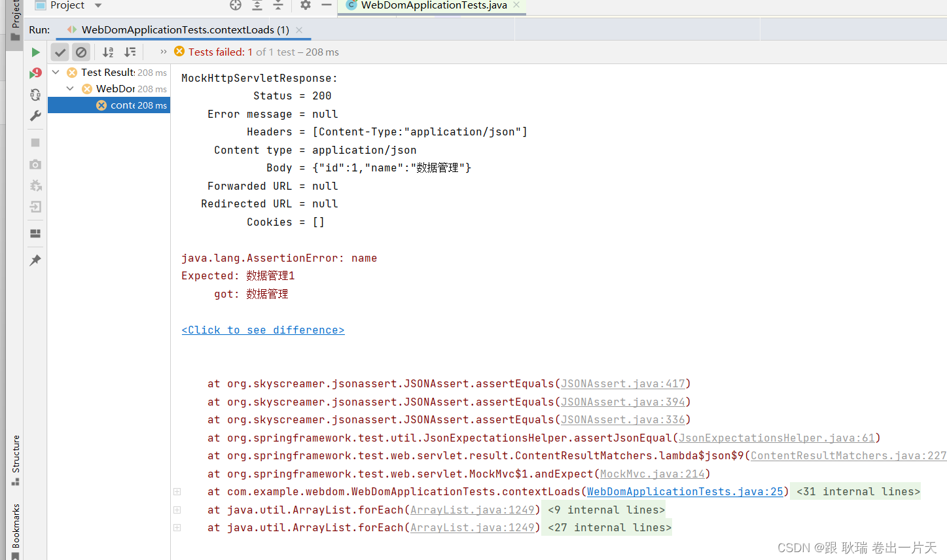Open JSONAssert.java:394 link
Image resolution: width=947 pixels, height=560 pixels.
pyautogui.click(x=623, y=402)
